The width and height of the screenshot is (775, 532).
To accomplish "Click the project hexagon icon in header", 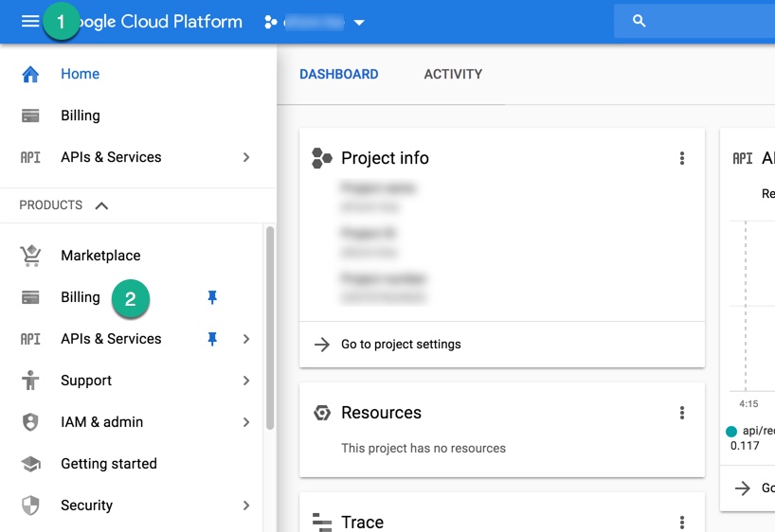I will 270,22.
